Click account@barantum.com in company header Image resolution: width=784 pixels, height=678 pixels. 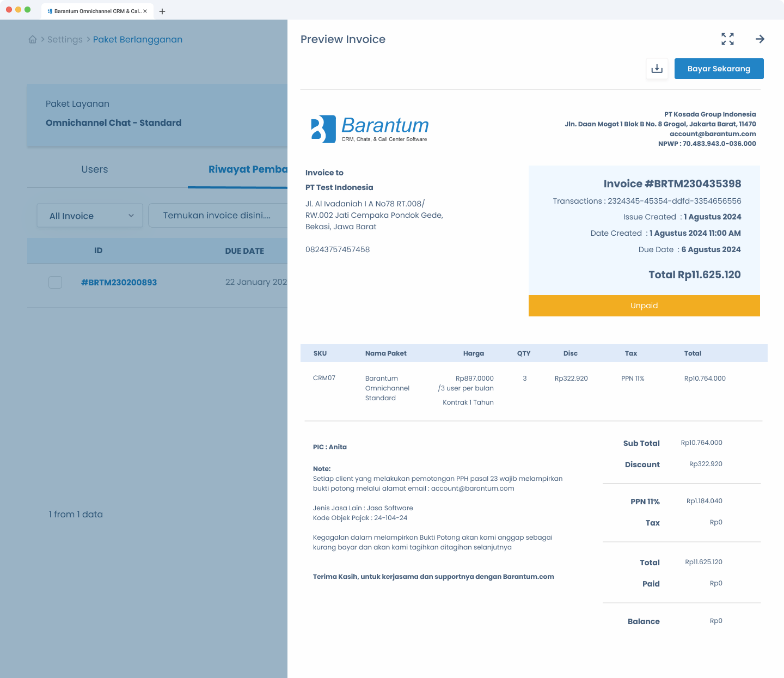point(713,134)
